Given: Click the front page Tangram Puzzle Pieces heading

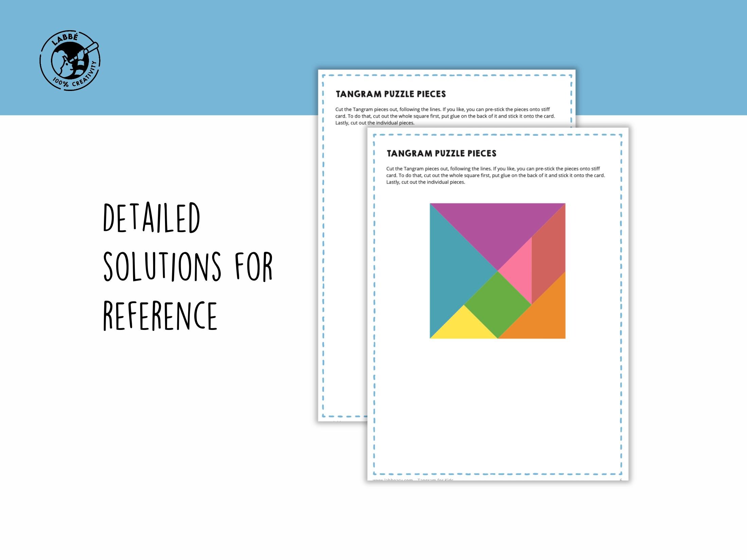Looking at the screenshot, I should pyautogui.click(x=441, y=153).
